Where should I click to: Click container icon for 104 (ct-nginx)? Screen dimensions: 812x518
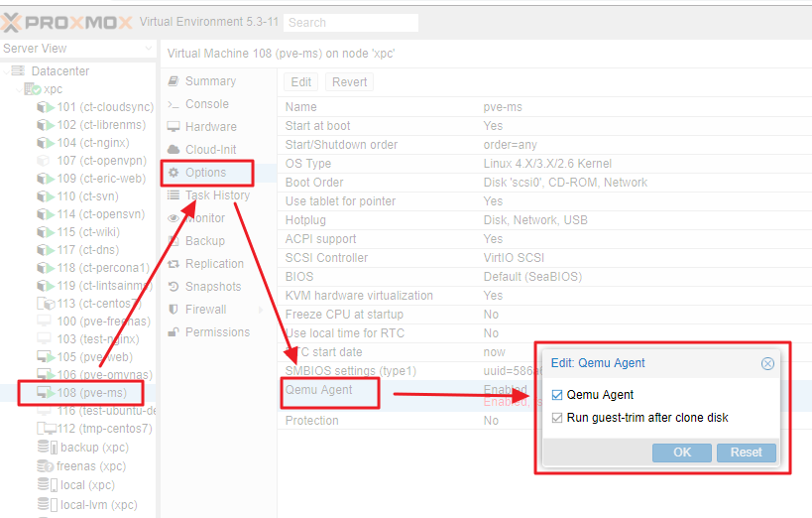click(46, 143)
